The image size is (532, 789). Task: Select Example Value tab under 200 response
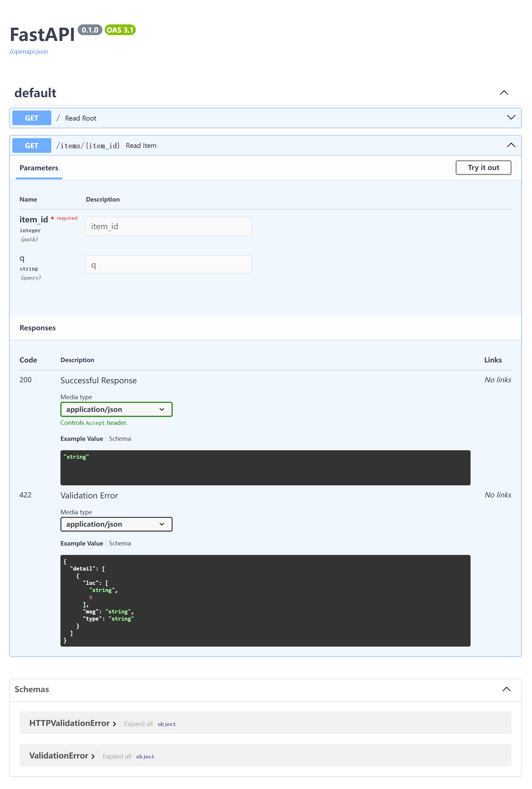[82, 439]
